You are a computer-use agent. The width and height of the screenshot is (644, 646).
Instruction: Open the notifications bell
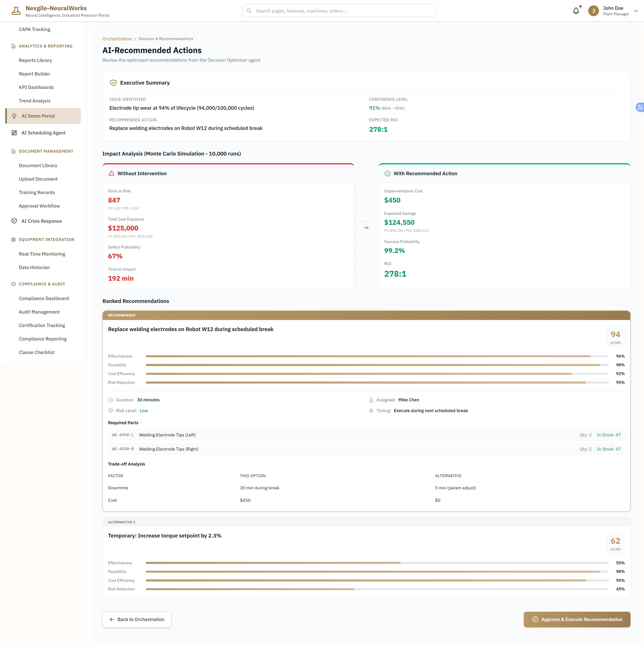click(x=576, y=11)
